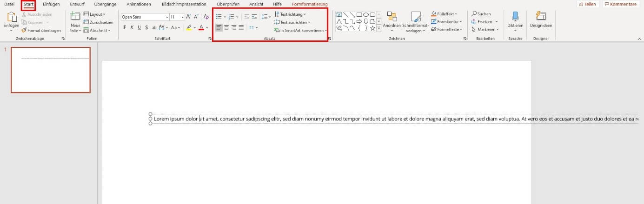Click the clear formatting icon
The width and height of the screenshot is (644, 204).
(206, 17)
